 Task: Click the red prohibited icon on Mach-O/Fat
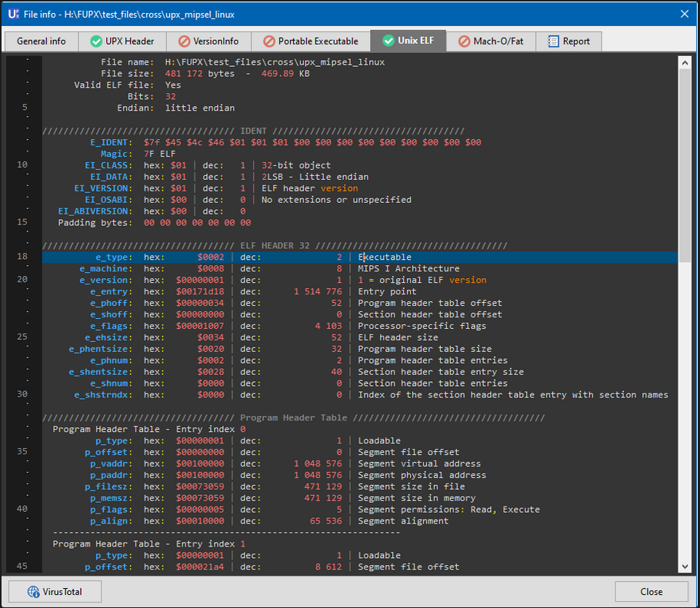[x=465, y=42]
